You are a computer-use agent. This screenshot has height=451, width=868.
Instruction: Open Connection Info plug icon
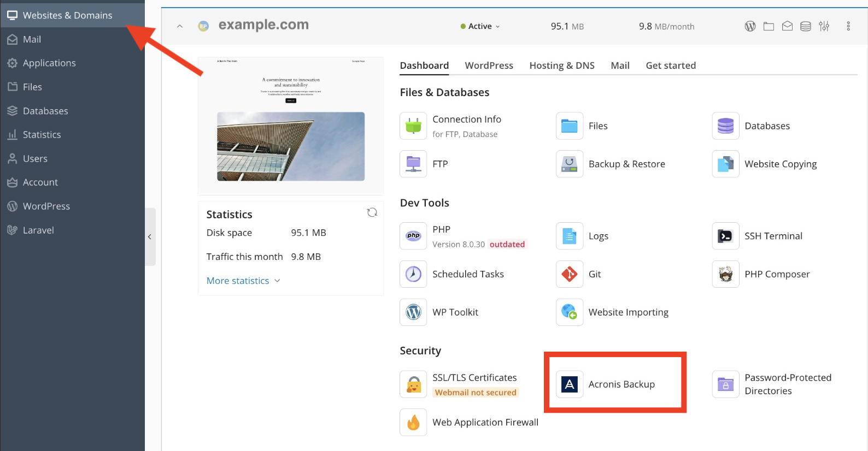(413, 126)
